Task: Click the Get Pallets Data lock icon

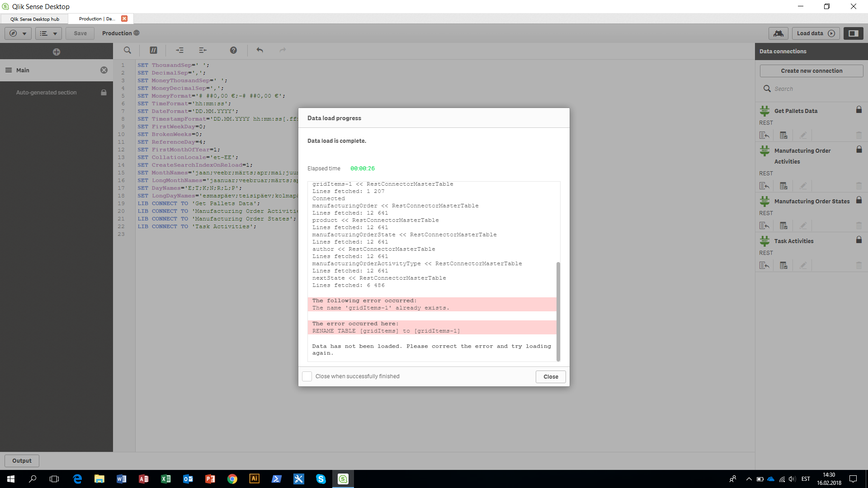Action: 859,109
